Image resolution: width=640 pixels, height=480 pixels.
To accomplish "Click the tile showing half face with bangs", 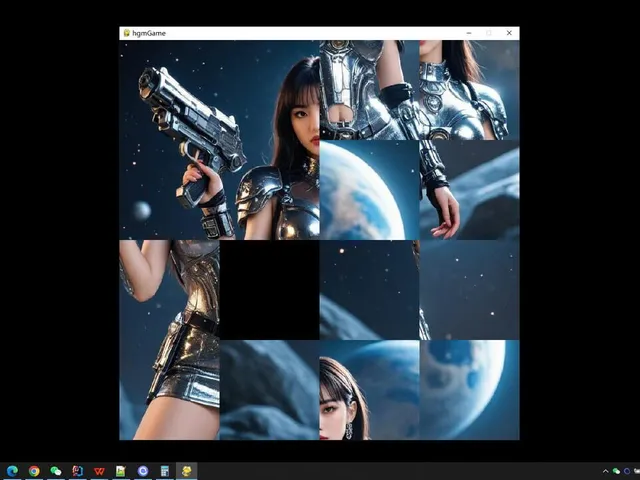I will pos(269,90).
